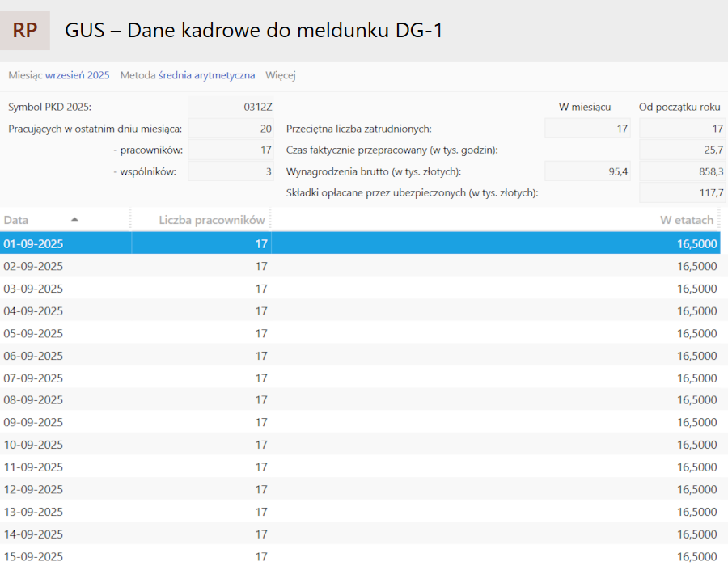
Task: Sort by Liczba pracowników column header
Action: [x=212, y=220]
